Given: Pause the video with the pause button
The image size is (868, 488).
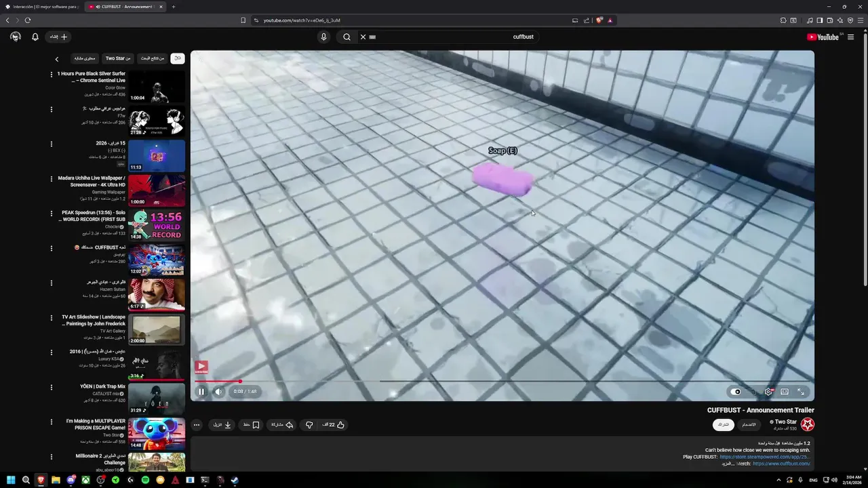Looking at the screenshot, I should click(201, 391).
